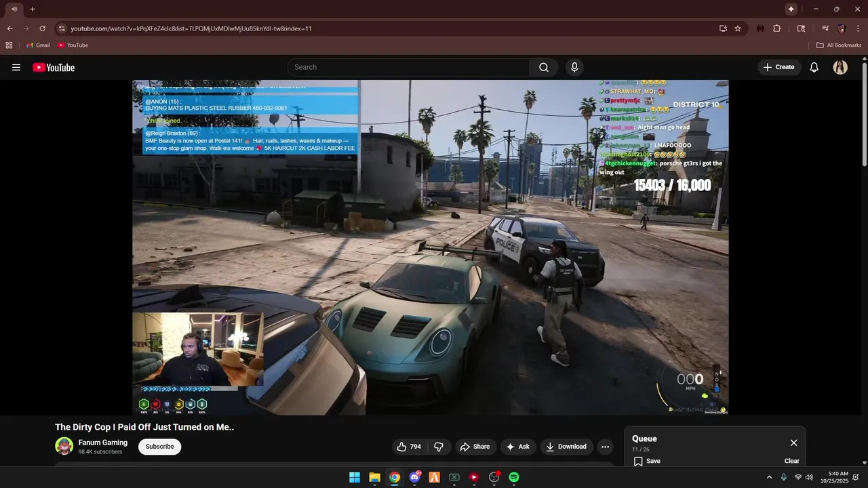This screenshot has width=868, height=488.
Task: Open the volume tray icon
Action: [809, 477]
